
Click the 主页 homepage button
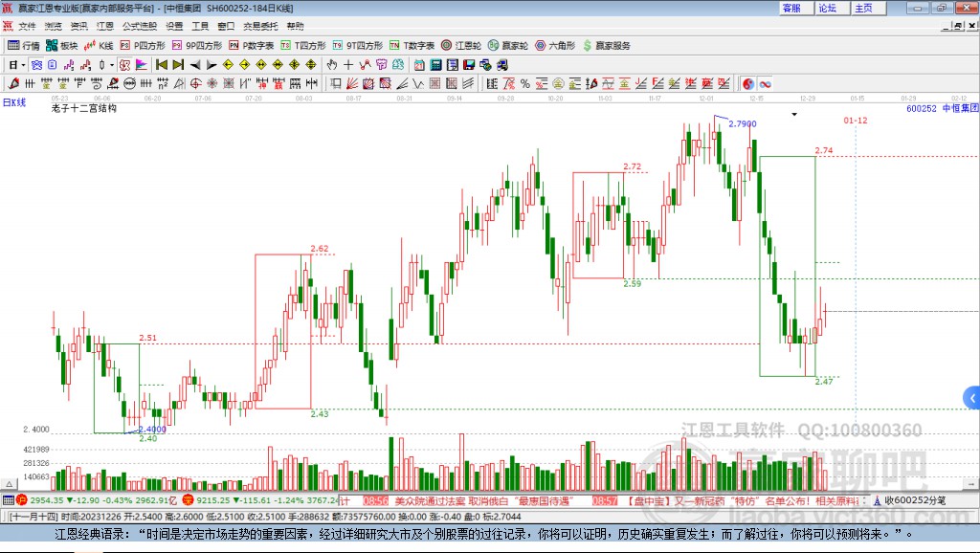pos(868,8)
